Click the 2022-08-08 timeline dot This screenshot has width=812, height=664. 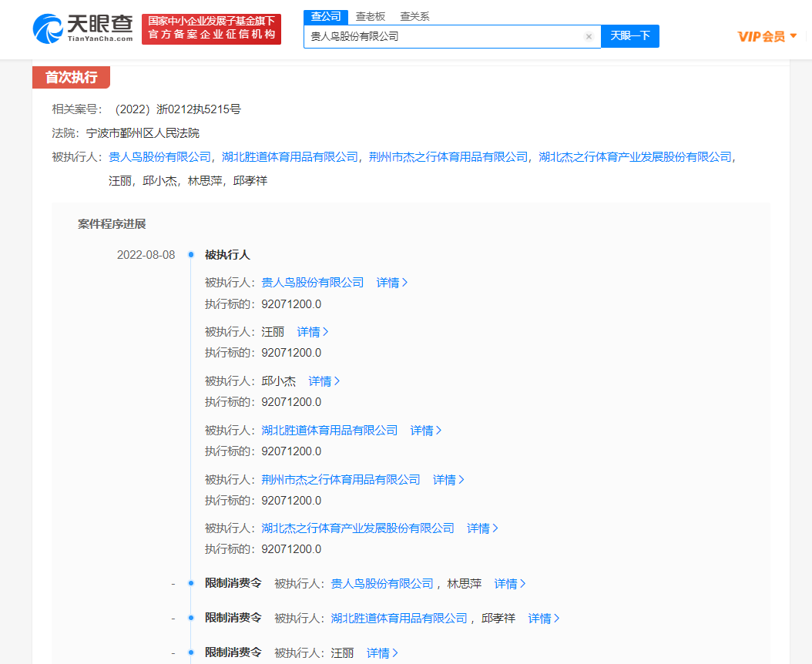click(191, 254)
